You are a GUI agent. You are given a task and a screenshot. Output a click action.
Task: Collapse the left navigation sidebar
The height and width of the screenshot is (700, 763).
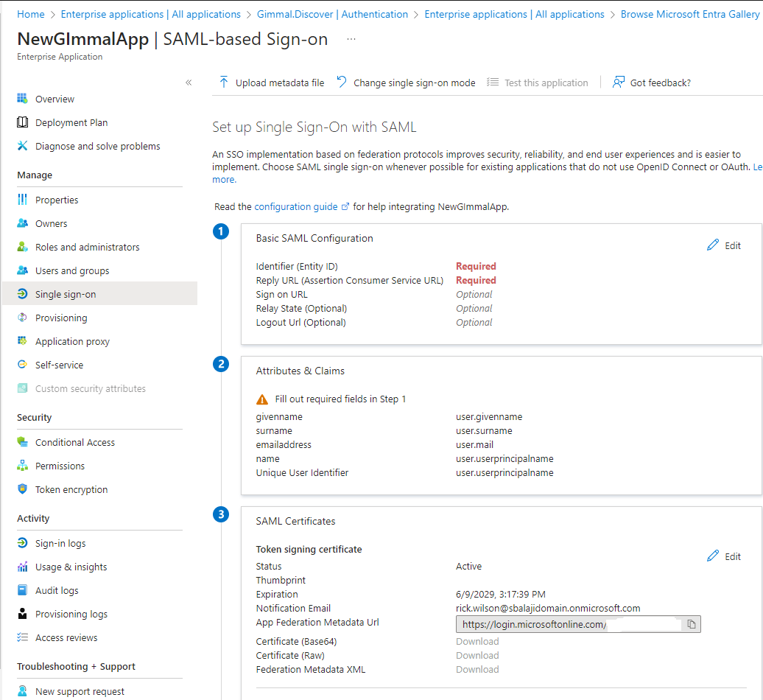point(189,83)
